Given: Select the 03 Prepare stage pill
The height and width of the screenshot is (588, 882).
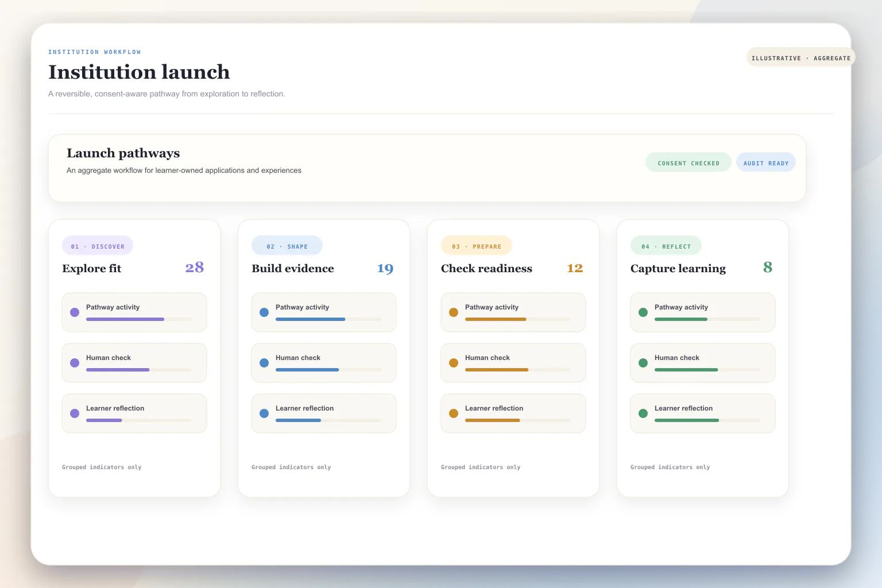Looking at the screenshot, I should 477,246.
